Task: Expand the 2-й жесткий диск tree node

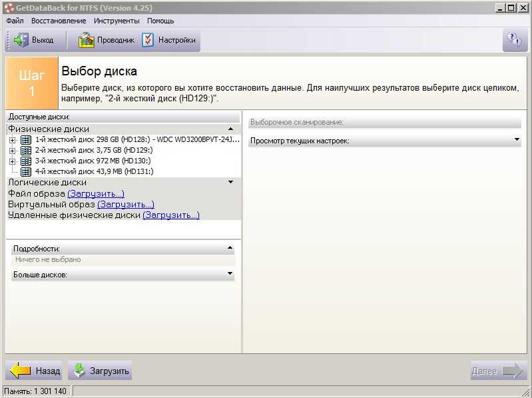Action: click(12, 151)
